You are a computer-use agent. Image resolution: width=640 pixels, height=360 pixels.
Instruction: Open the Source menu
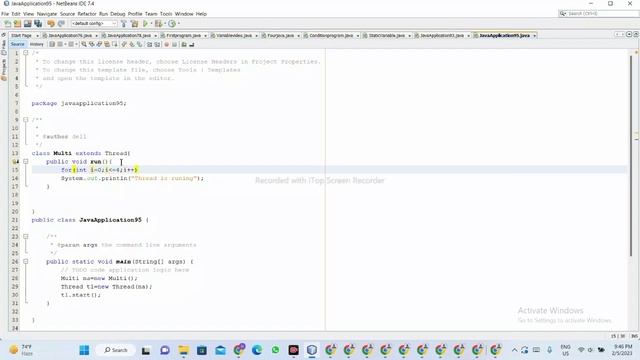click(x=67, y=14)
